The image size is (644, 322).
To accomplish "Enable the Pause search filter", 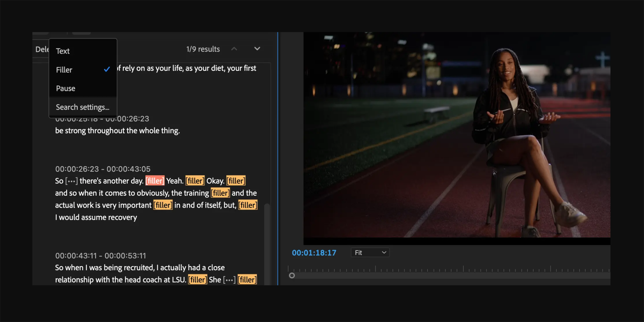I will click(65, 88).
